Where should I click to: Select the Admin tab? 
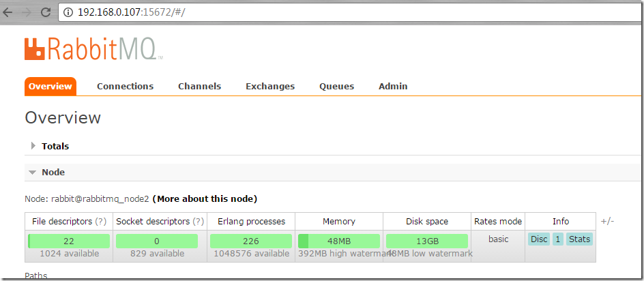point(393,87)
